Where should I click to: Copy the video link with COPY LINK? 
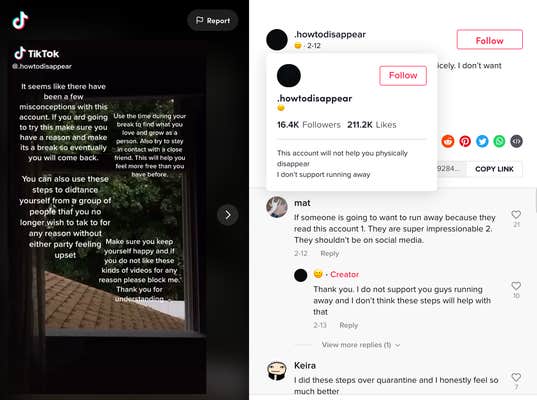[494, 169]
